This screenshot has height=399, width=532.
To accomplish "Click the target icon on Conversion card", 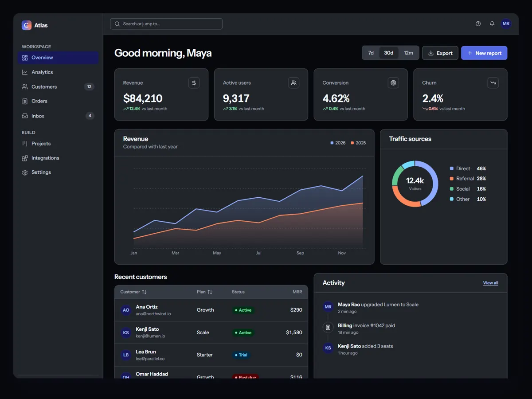I will (393, 82).
